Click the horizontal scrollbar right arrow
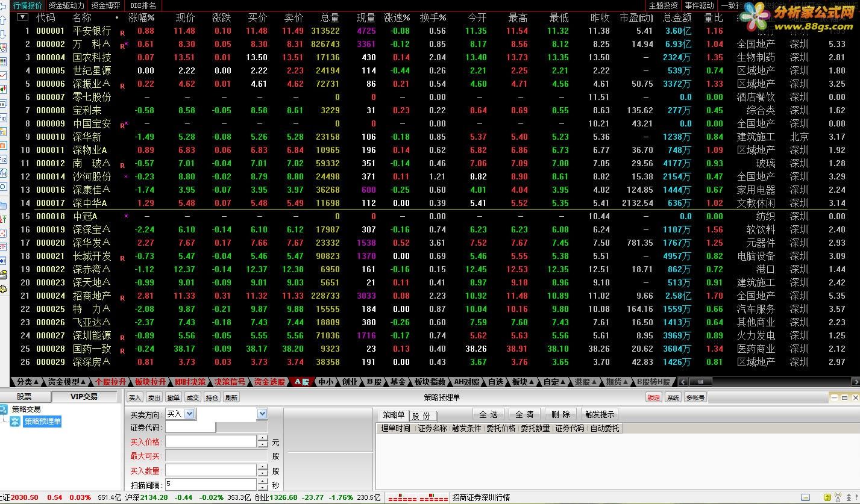860x504 pixels. (x=855, y=382)
